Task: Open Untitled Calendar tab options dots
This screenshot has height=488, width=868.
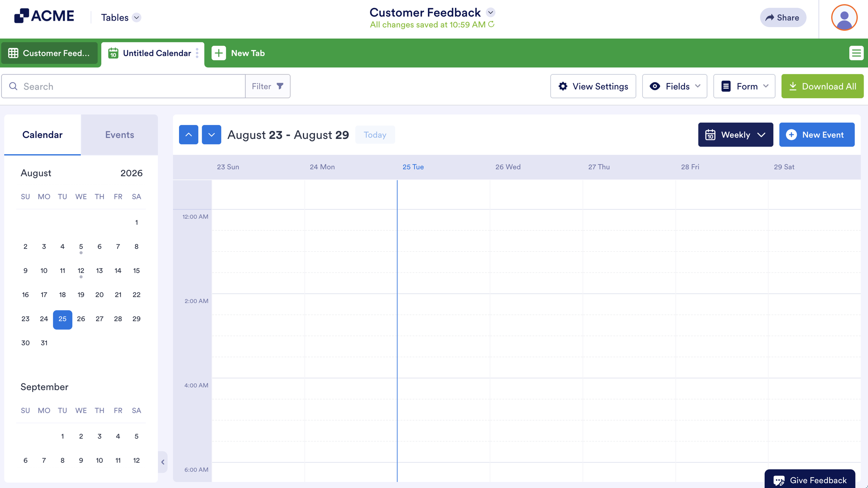Action: (x=197, y=53)
